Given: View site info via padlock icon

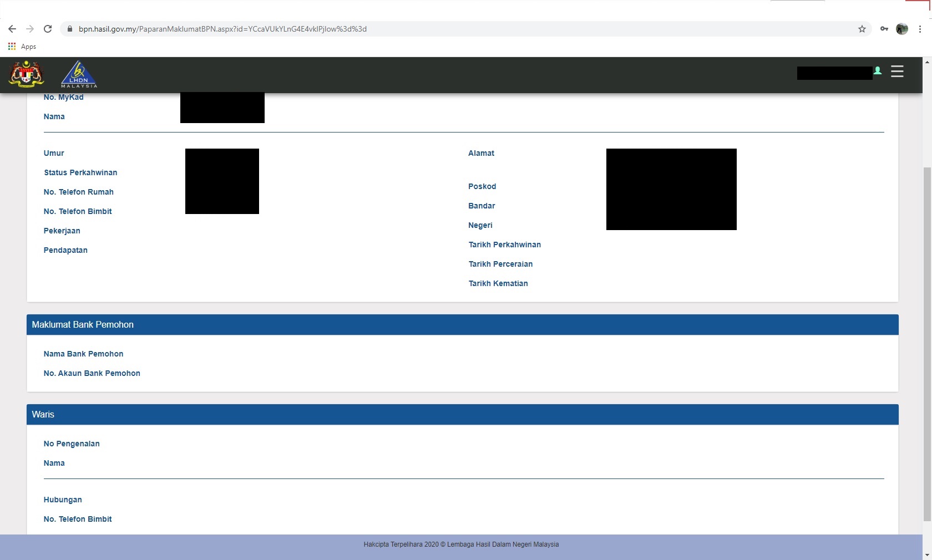Looking at the screenshot, I should [69, 29].
